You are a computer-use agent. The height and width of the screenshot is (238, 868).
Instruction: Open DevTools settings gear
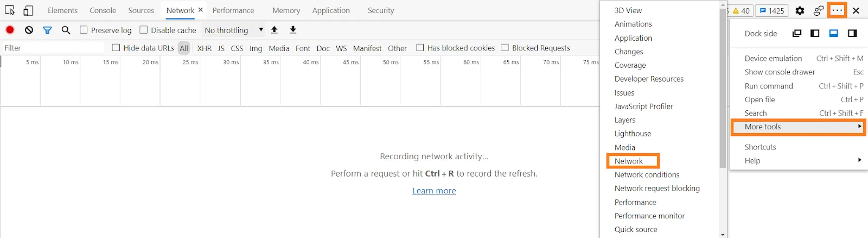coord(800,10)
